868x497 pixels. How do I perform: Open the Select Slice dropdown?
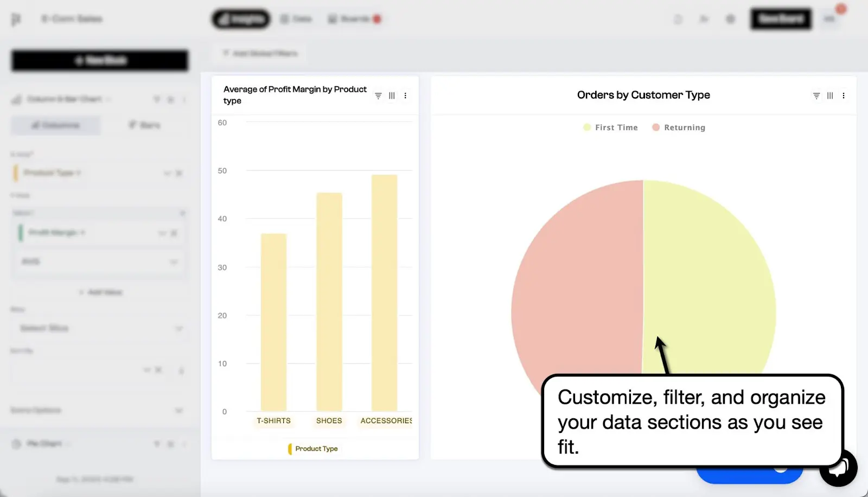coord(99,328)
